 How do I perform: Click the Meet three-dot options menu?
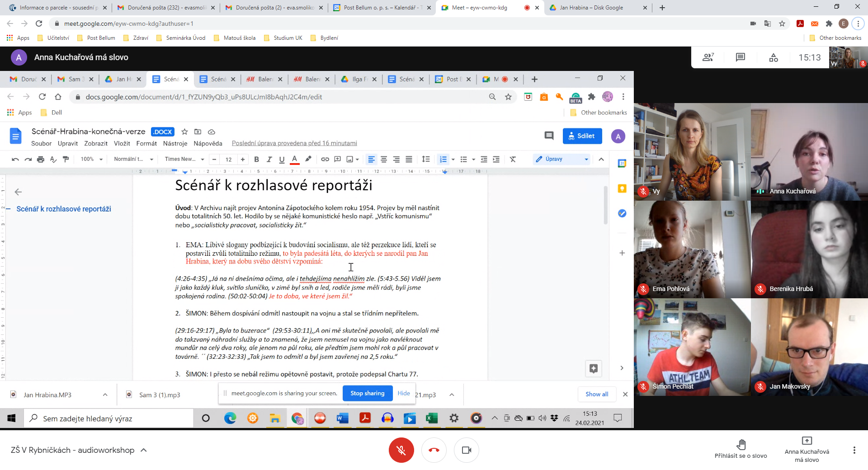click(x=854, y=450)
